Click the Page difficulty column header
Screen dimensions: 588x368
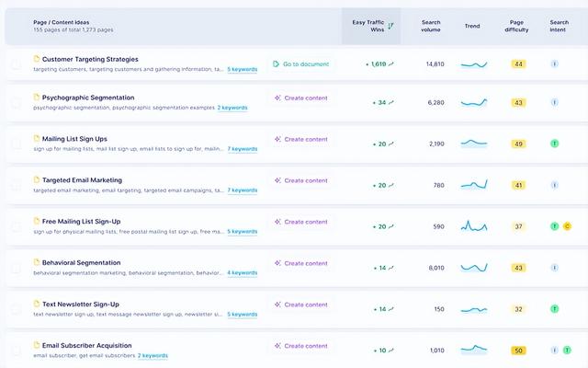pyautogui.click(x=518, y=26)
